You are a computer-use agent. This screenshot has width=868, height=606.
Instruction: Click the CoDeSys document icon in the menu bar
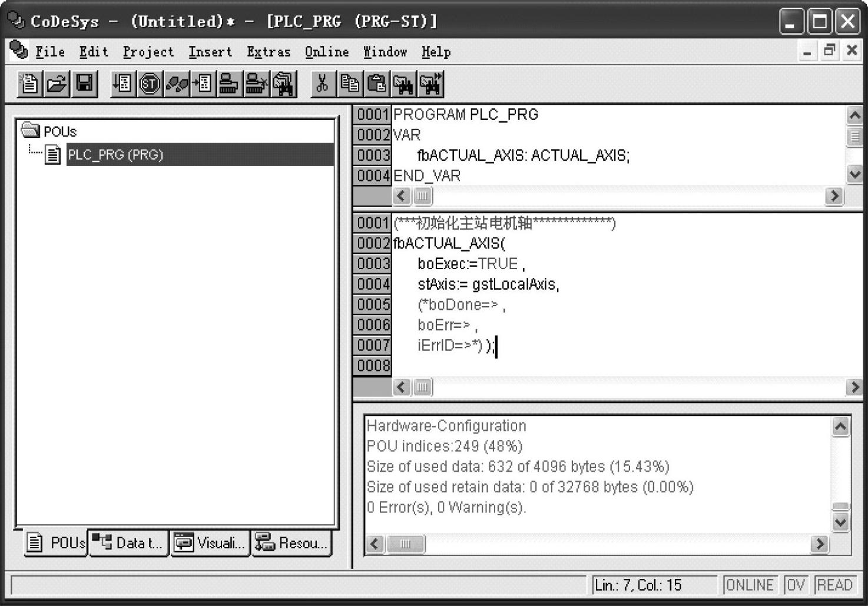tap(19, 51)
